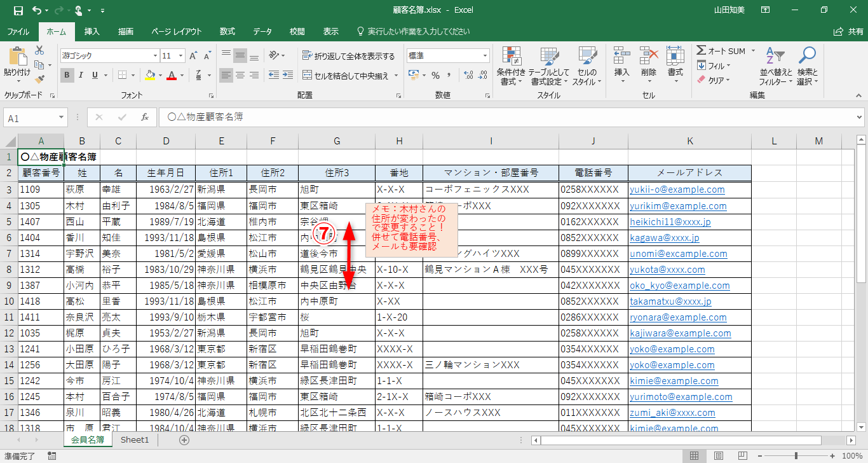Switch to Page Layout view in status bar
This screenshot has width=868, height=463.
718,456
